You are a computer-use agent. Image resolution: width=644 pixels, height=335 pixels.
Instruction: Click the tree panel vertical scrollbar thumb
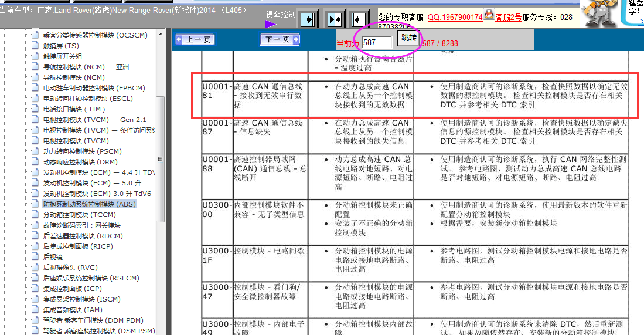(160, 159)
